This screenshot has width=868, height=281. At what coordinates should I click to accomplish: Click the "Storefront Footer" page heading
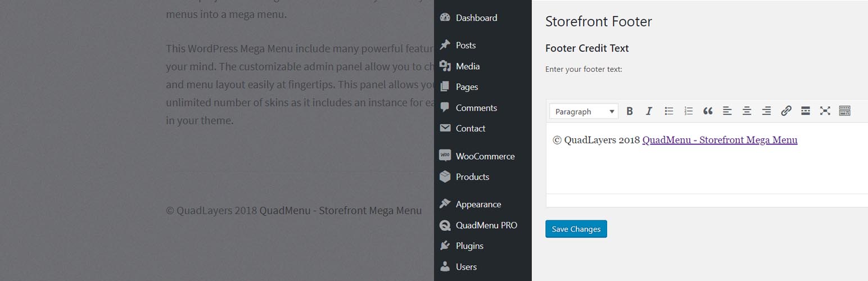coord(599,21)
